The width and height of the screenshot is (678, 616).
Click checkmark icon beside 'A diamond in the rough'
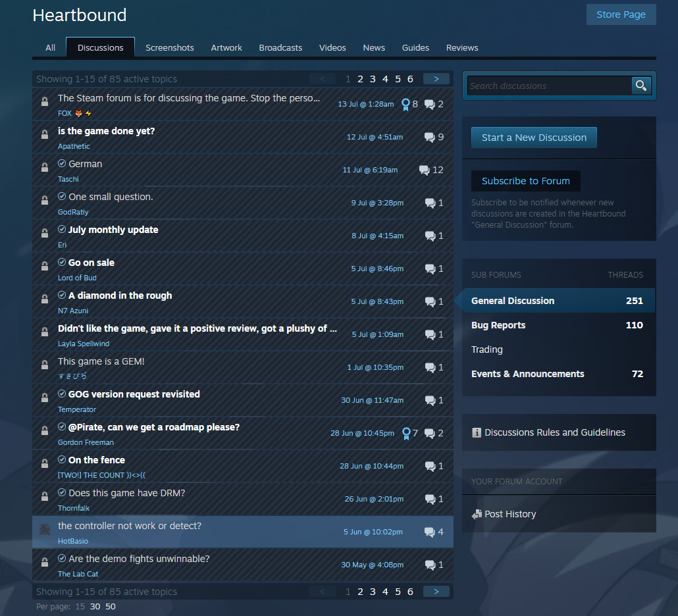coord(62,295)
